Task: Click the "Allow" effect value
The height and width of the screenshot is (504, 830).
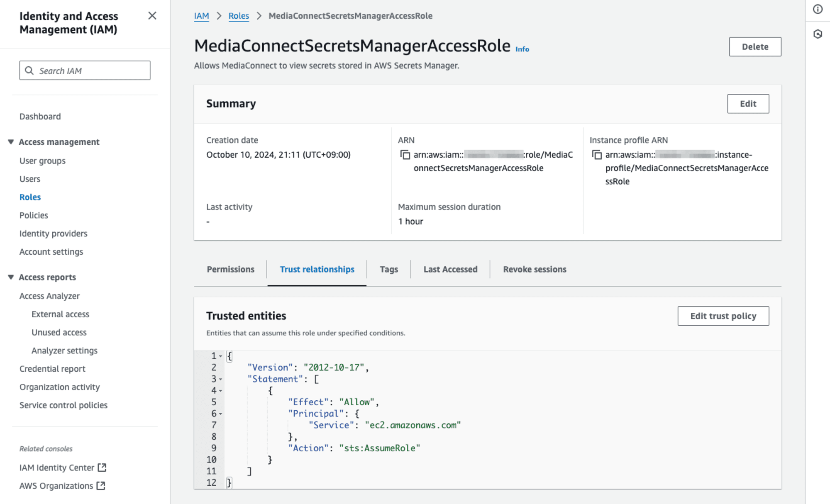Action: click(x=356, y=402)
